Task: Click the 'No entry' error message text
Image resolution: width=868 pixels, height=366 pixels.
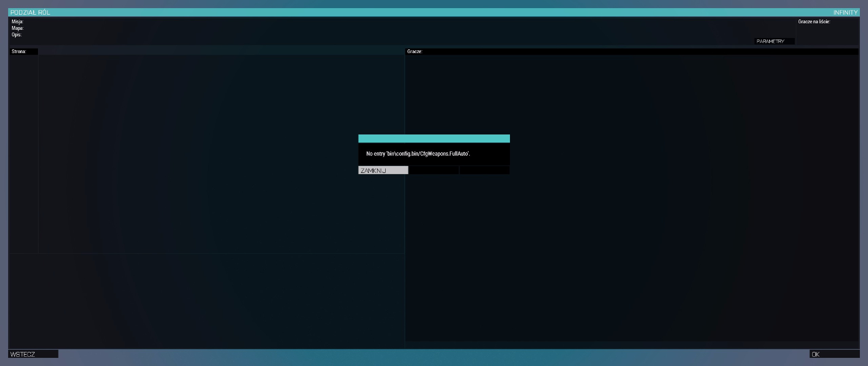Action: point(418,154)
